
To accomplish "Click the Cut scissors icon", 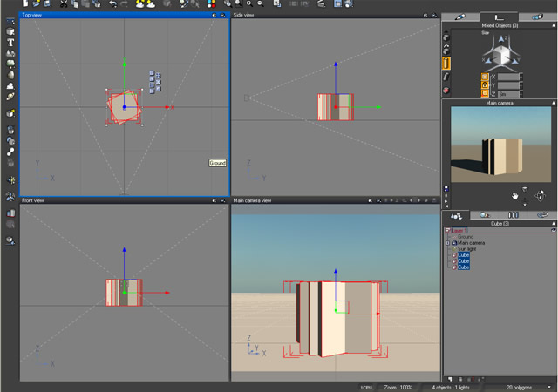I will [64, 5].
